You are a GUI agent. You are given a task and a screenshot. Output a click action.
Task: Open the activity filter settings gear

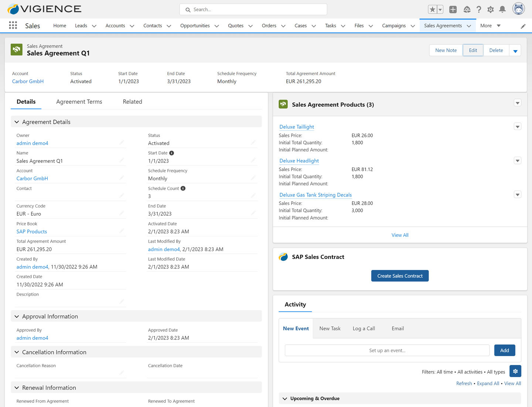coord(515,371)
